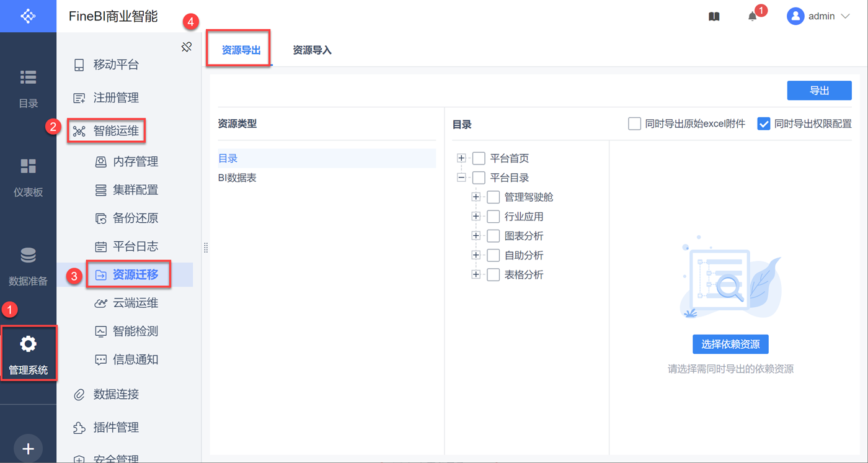The height and width of the screenshot is (463, 868).
Task: Switch to the 资源导入 tab
Action: click(x=312, y=50)
